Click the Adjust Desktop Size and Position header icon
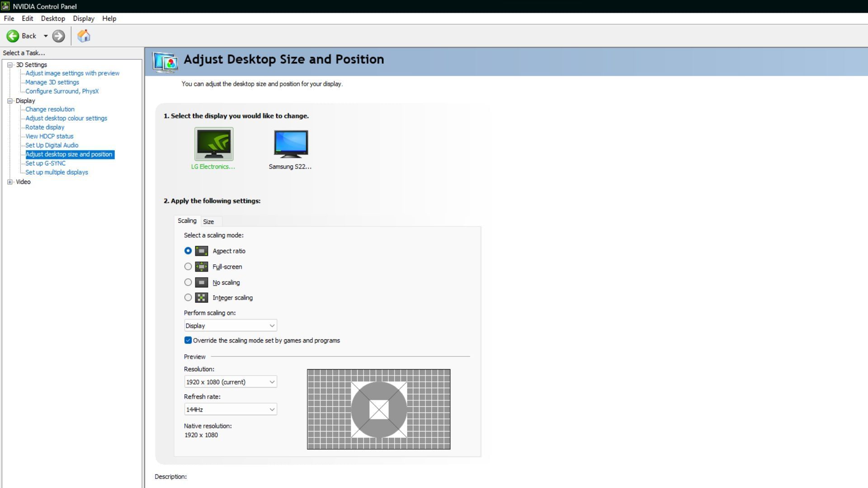868x488 pixels. 165,62
